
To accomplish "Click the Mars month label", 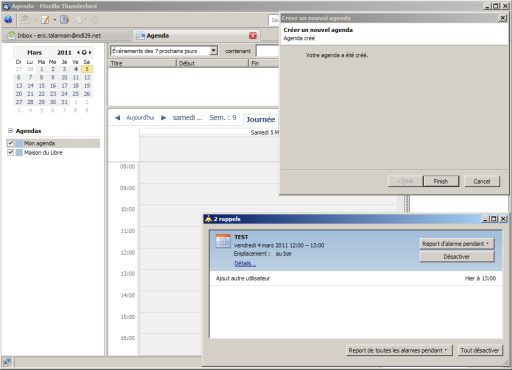I will pos(34,52).
